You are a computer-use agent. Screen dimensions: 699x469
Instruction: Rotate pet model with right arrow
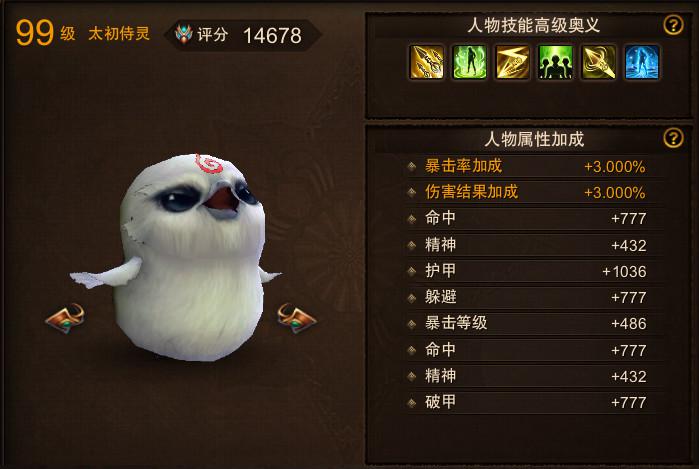pyautogui.click(x=296, y=318)
